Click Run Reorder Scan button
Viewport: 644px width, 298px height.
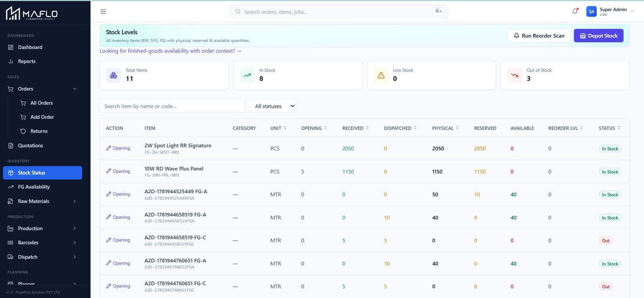point(539,35)
